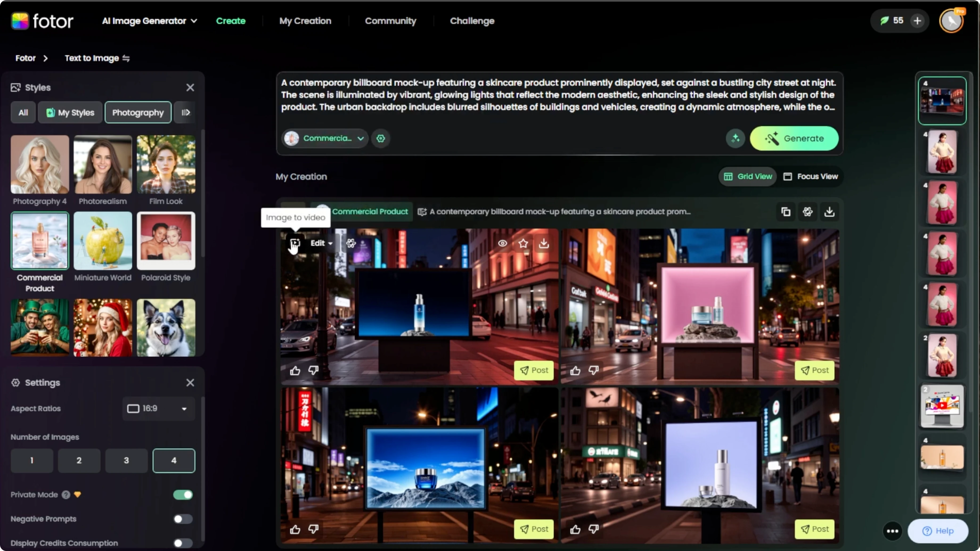
Task: Dislike the pink display billboard image
Action: (594, 370)
